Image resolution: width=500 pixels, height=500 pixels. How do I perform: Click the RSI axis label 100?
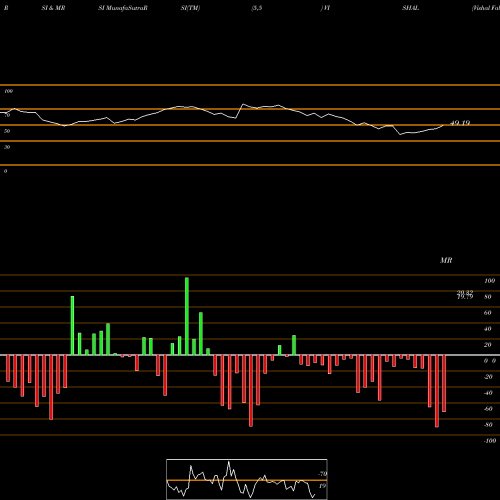tap(8, 91)
